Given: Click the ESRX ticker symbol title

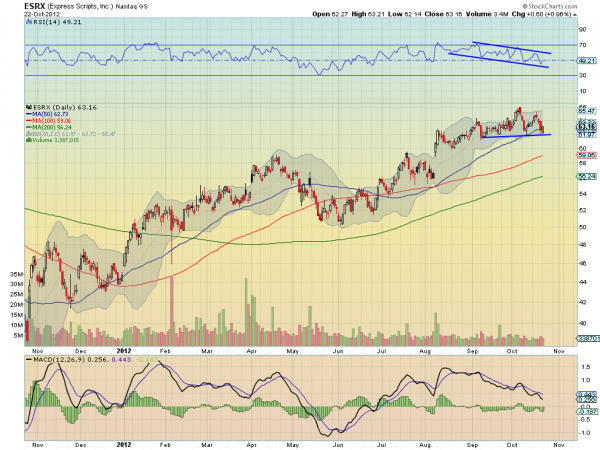Looking at the screenshot, I should [x=34, y=6].
